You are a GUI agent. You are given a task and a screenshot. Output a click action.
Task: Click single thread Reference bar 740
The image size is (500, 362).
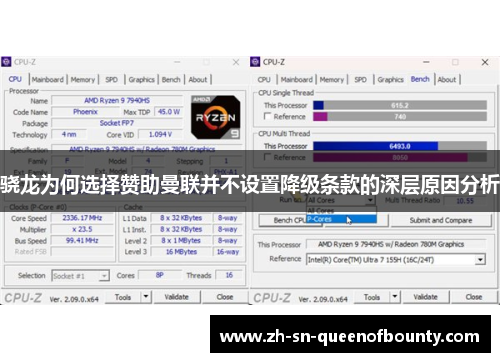point(400,116)
